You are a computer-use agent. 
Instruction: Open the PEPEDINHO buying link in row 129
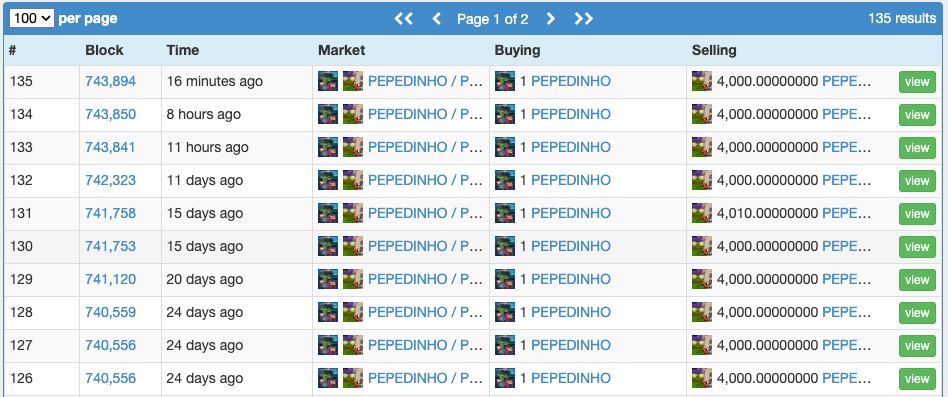tap(571, 279)
